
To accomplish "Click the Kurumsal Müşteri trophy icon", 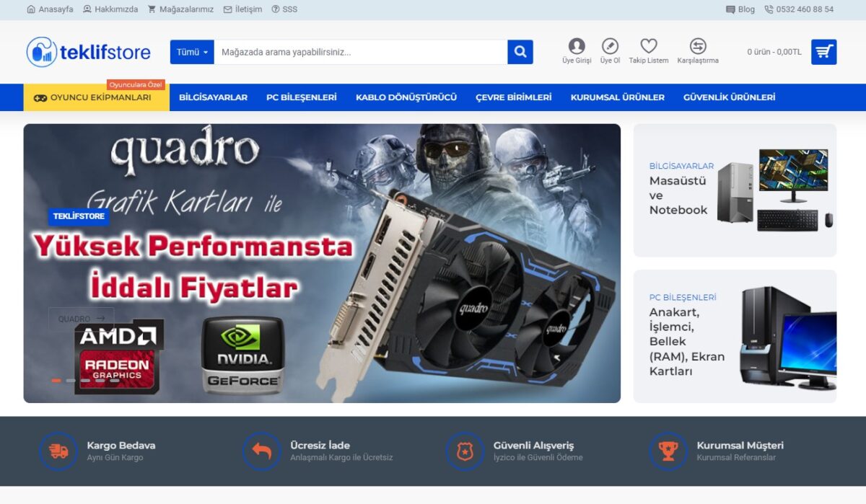I will (x=668, y=451).
